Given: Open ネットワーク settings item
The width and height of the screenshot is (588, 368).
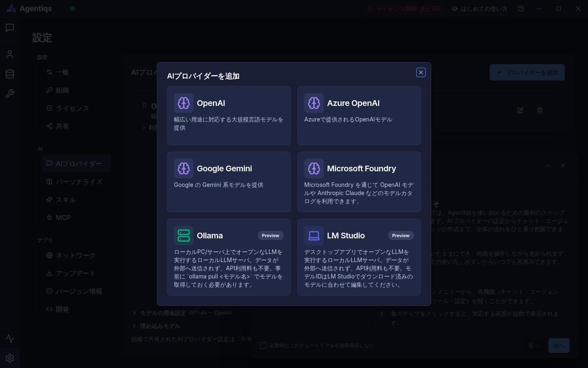Looking at the screenshot, I should tap(76, 255).
